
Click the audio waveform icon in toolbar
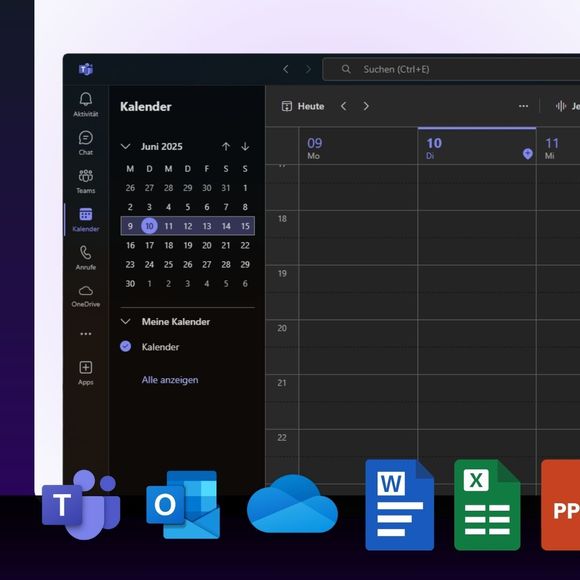tap(561, 107)
